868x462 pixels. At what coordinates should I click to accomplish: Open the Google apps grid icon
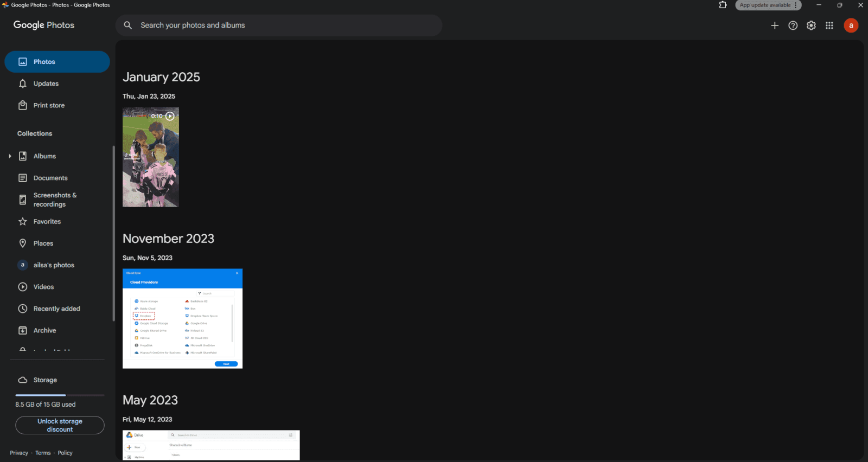[829, 25]
